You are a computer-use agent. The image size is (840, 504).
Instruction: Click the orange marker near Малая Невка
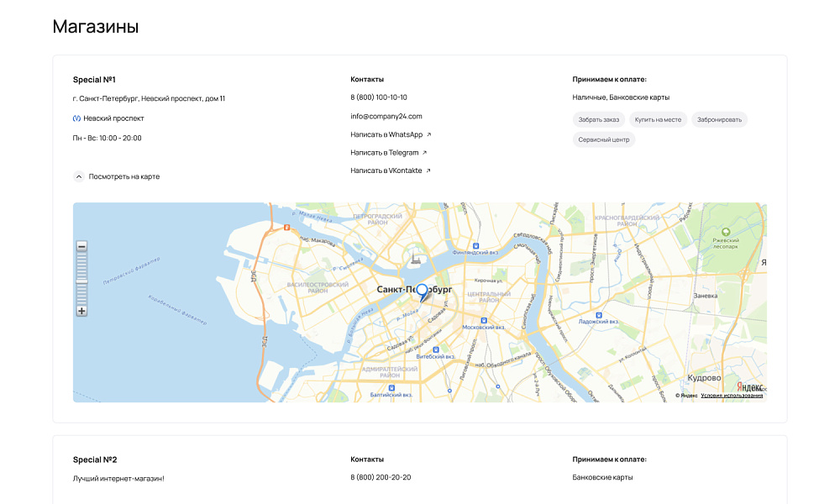[x=287, y=228]
